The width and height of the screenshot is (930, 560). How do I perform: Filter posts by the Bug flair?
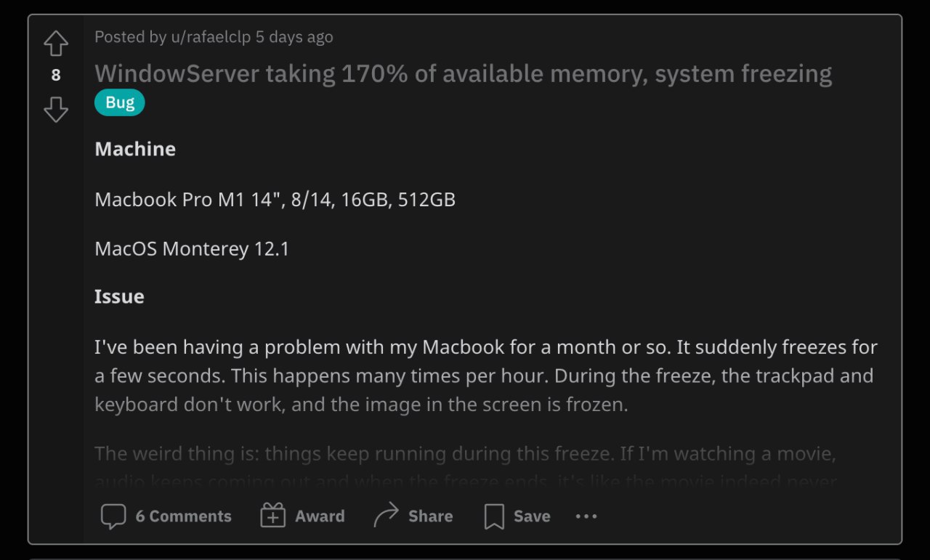click(120, 103)
